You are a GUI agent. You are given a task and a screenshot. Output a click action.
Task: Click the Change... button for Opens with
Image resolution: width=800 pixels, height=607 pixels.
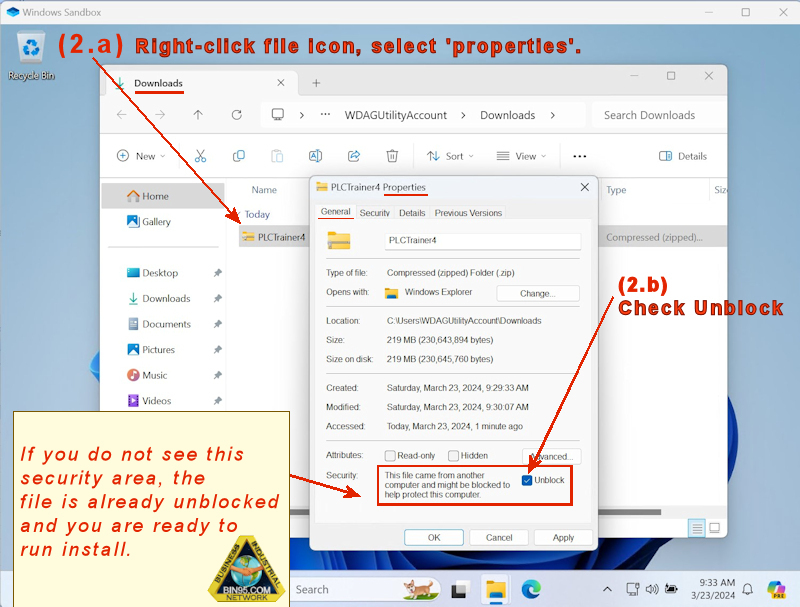538,293
